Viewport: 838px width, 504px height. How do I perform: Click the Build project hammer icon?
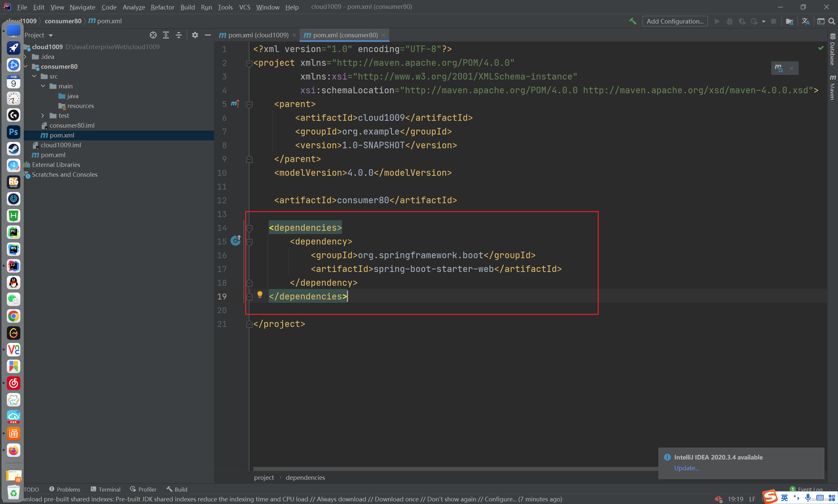(x=632, y=21)
